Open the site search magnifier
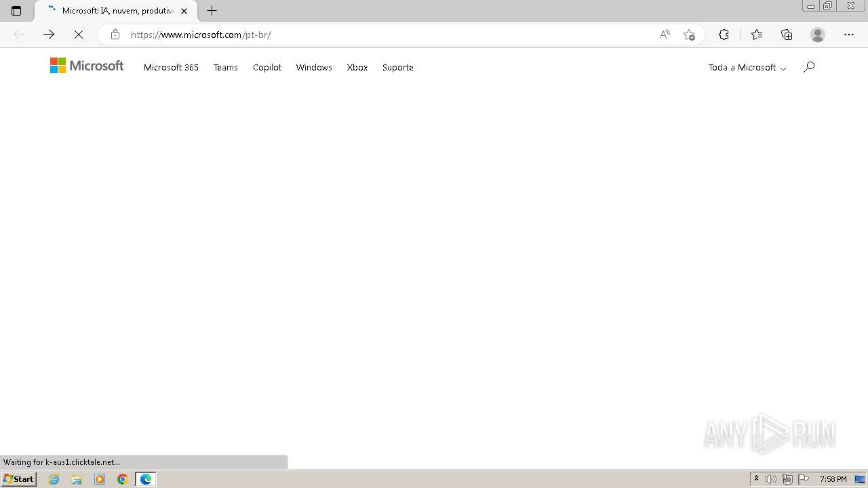Viewport: 868px width, 488px height. tap(808, 67)
